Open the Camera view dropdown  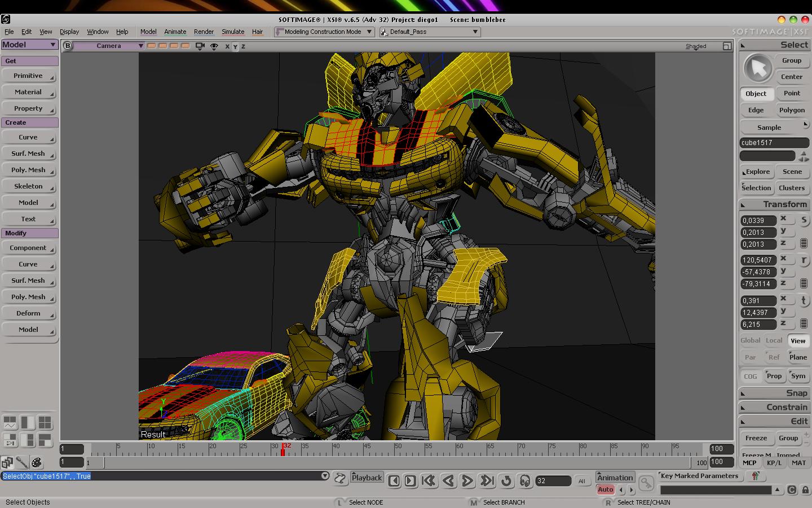(109, 46)
